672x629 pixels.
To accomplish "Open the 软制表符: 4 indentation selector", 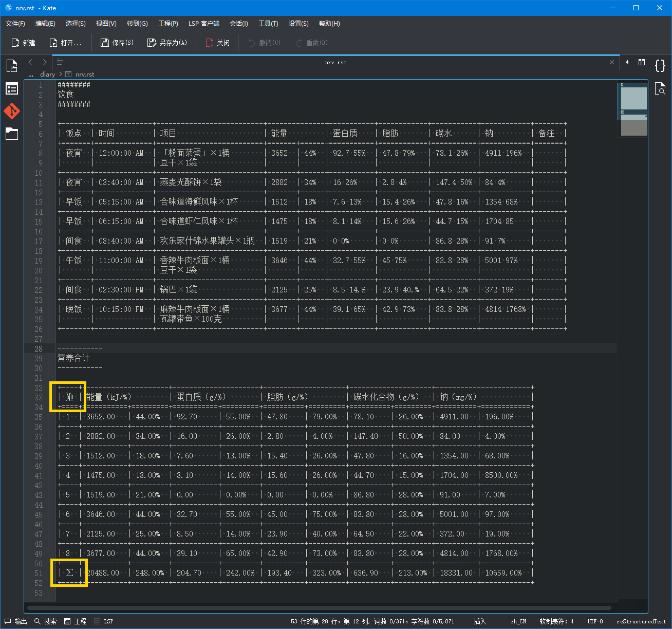I will [x=556, y=621].
